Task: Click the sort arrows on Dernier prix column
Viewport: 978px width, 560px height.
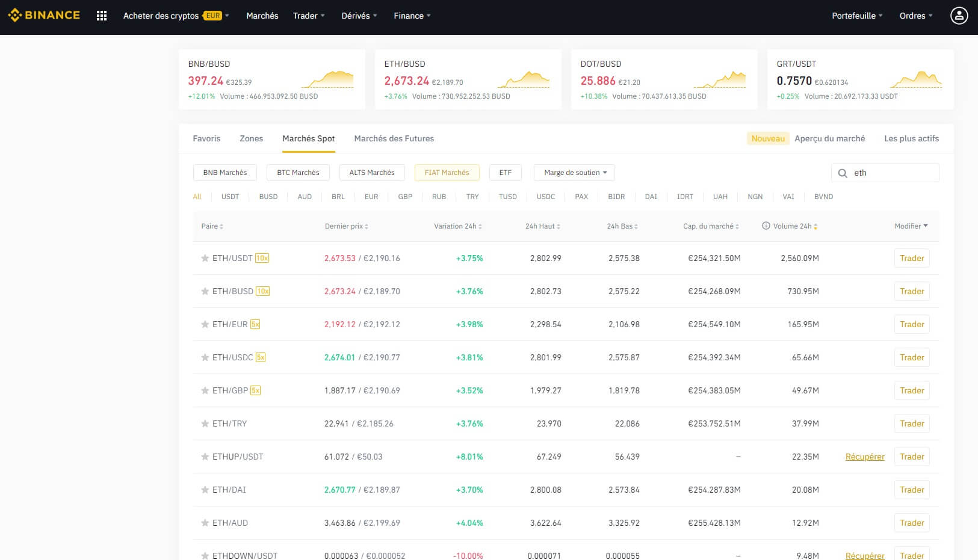Action: tap(367, 226)
